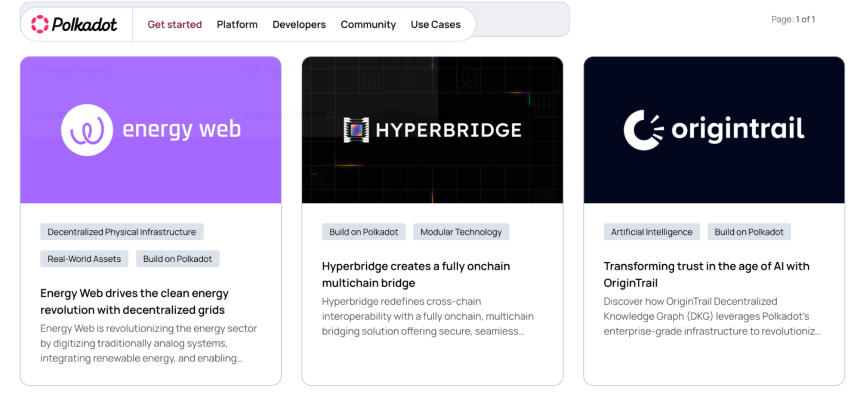The height and width of the screenshot is (397, 860).
Task: Open the energy web card image
Action: point(151,130)
